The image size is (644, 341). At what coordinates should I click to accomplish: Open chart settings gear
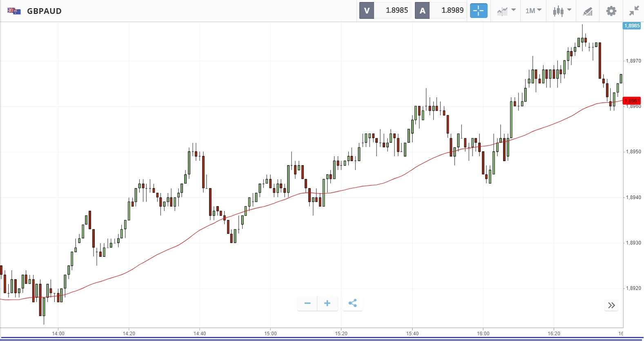pyautogui.click(x=611, y=11)
